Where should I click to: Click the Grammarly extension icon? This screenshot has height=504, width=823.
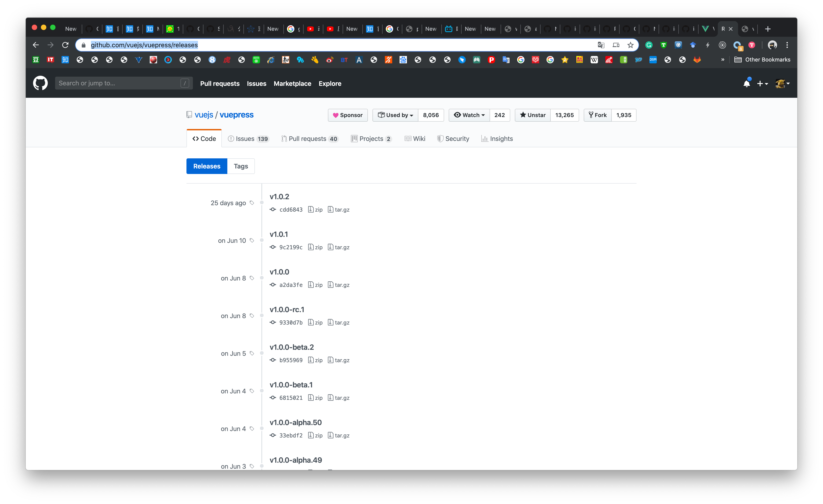coord(649,45)
